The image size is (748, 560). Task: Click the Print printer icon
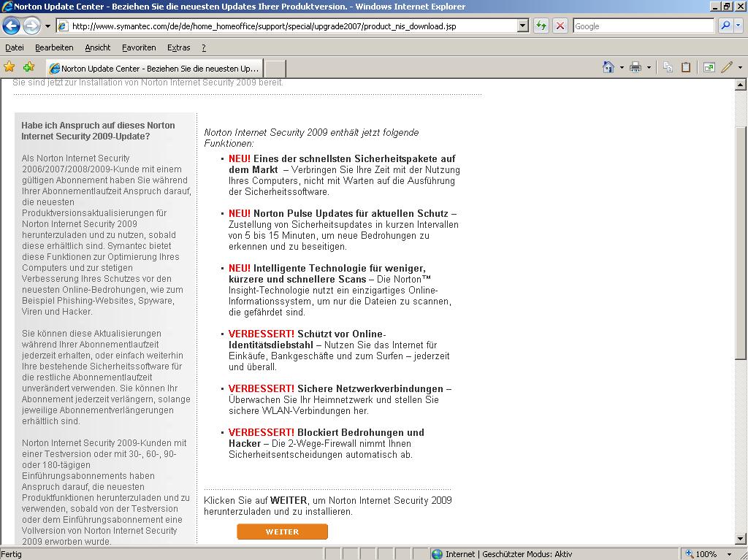tap(636, 67)
